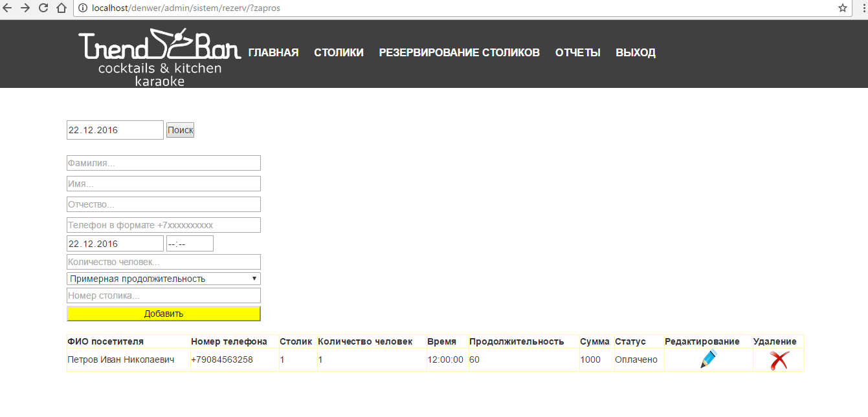Click the yellow Добавить button
Screen dimensions: 868x417
click(164, 314)
